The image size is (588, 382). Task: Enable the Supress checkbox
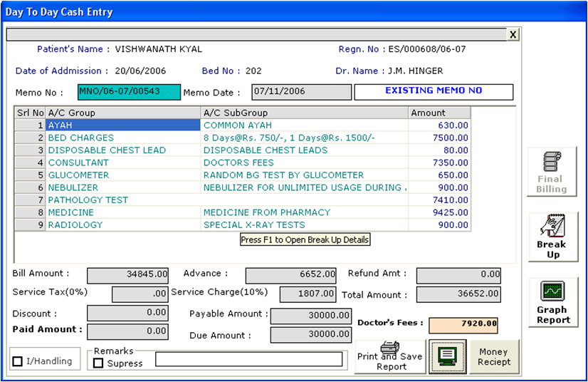[x=98, y=363]
